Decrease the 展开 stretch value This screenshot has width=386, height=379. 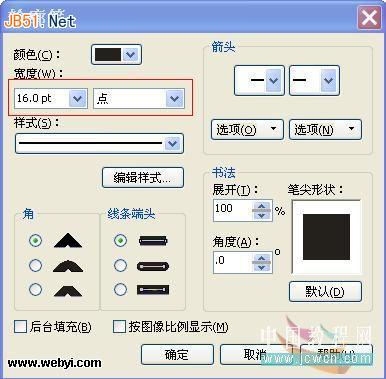pyautogui.click(x=262, y=215)
